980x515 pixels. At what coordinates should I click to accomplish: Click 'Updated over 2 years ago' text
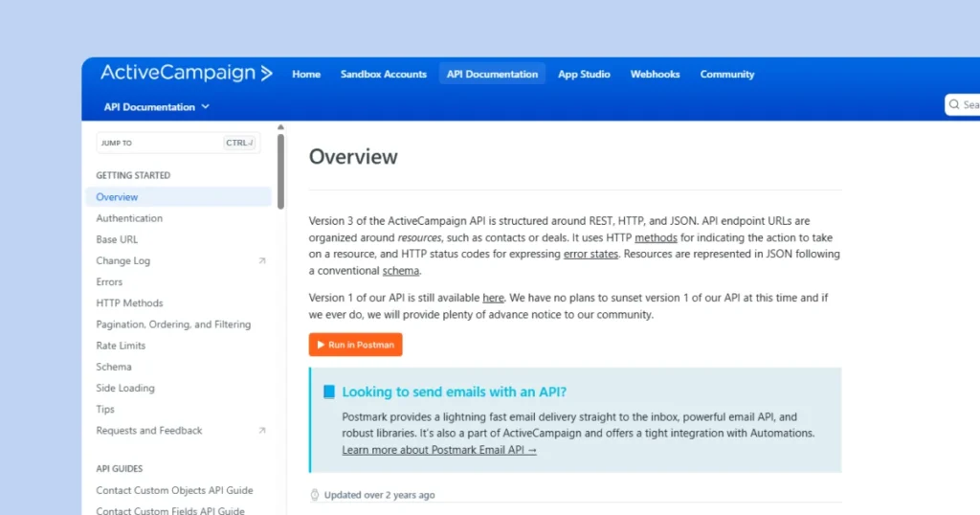(379, 495)
